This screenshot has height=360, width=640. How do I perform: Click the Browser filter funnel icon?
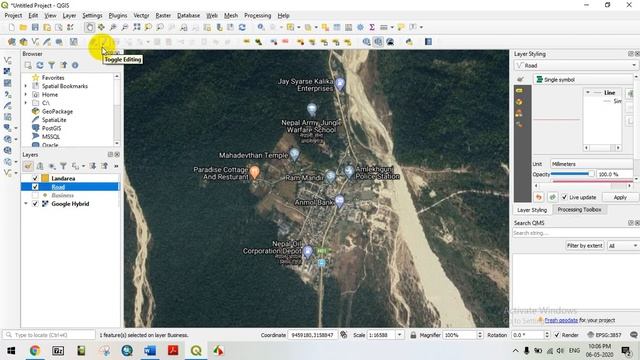(x=51, y=65)
